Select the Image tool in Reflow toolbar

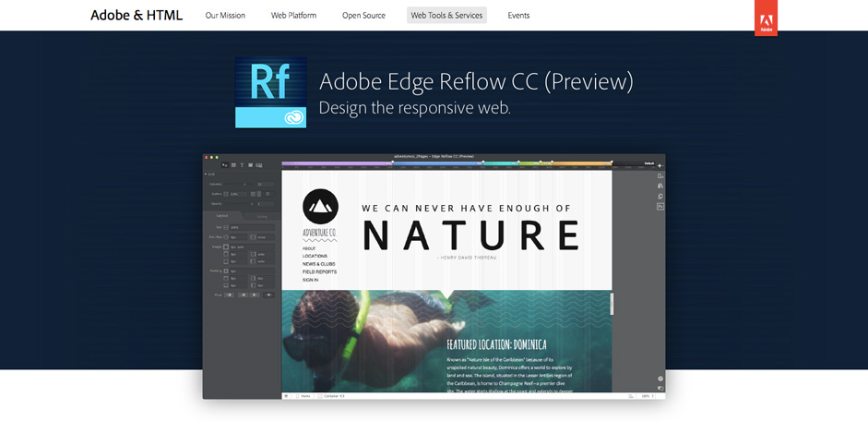pos(250,165)
